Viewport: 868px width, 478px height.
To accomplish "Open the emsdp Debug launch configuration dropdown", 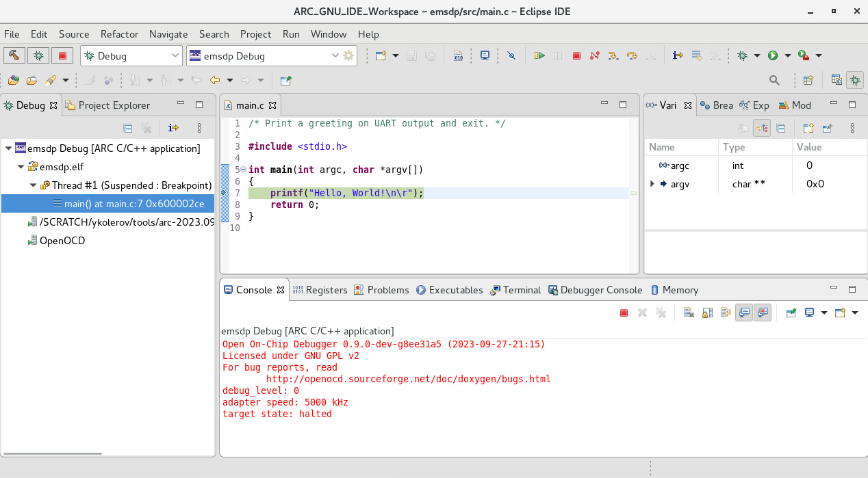I will 335,55.
